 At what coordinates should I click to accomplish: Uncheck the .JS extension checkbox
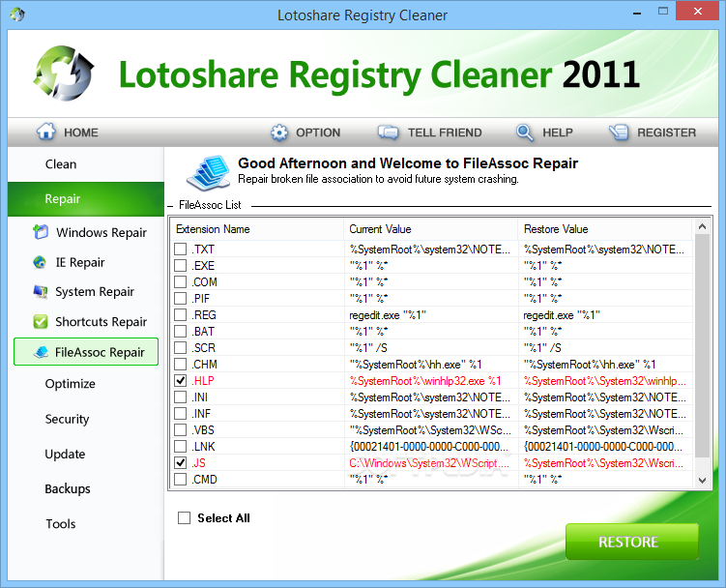(180, 463)
